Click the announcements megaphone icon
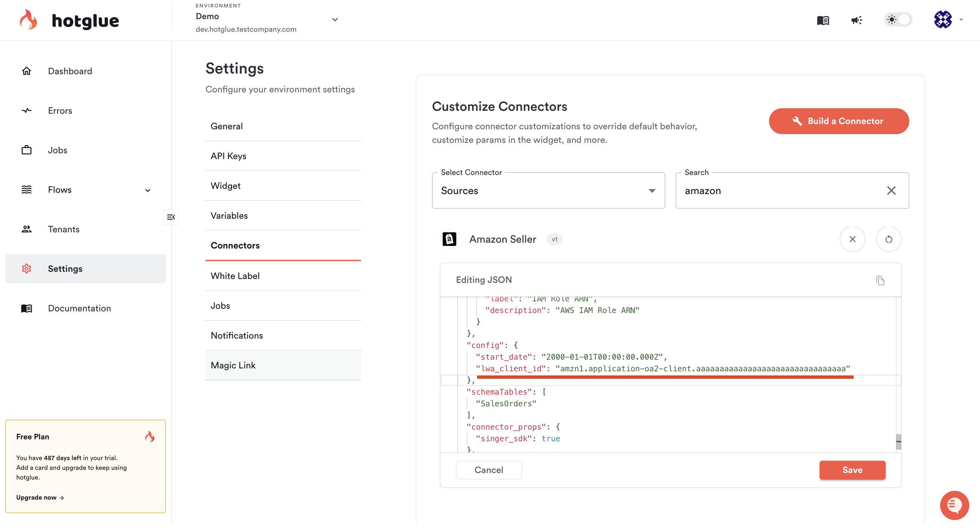The width and height of the screenshot is (980, 532). click(856, 20)
